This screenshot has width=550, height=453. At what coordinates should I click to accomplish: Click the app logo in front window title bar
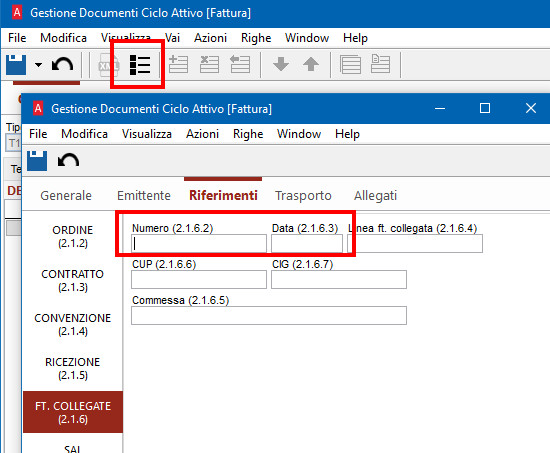(x=38, y=108)
